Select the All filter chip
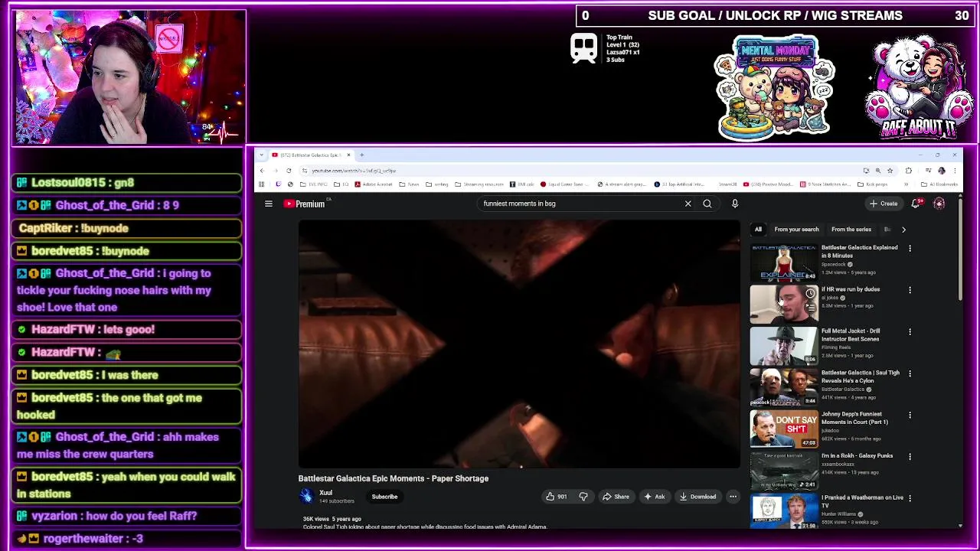 coord(758,230)
